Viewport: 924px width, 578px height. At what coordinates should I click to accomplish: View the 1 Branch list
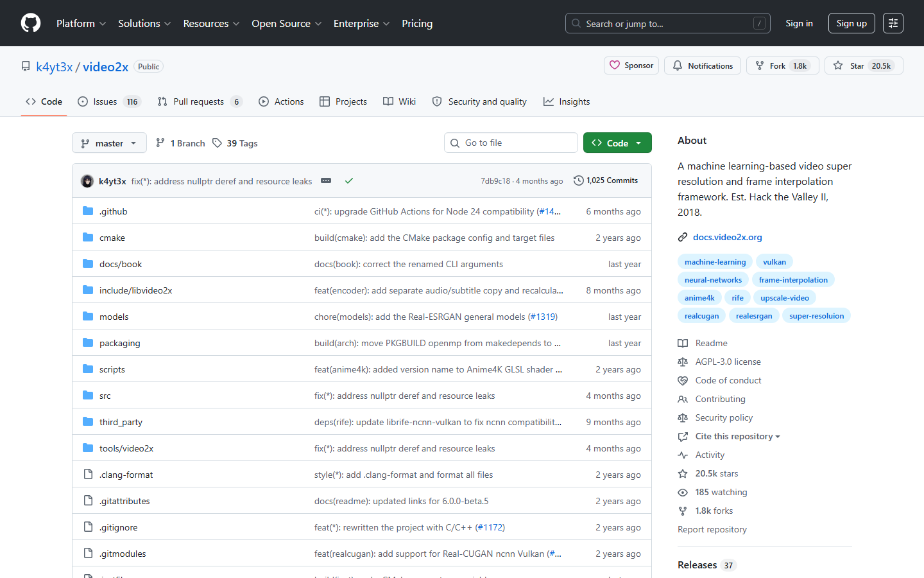point(180,143)
